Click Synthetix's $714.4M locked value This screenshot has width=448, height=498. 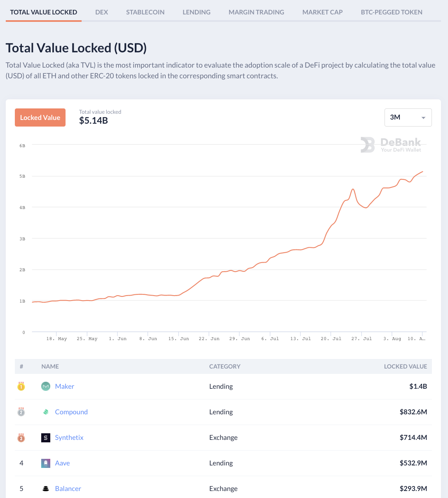point(413,437)
